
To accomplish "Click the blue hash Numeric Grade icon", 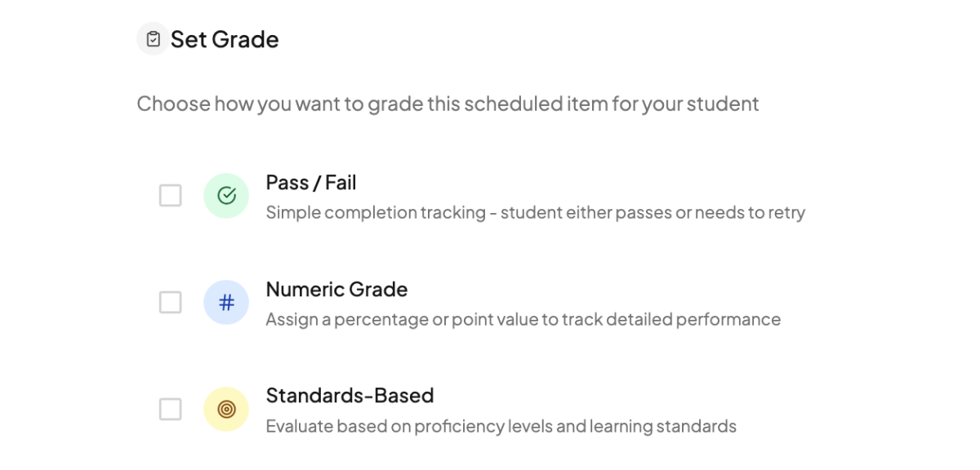I will point(226,303).
